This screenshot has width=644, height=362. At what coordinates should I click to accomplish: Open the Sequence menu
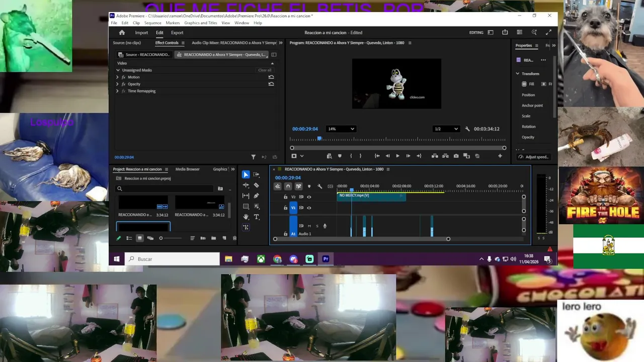click(152, 23)
